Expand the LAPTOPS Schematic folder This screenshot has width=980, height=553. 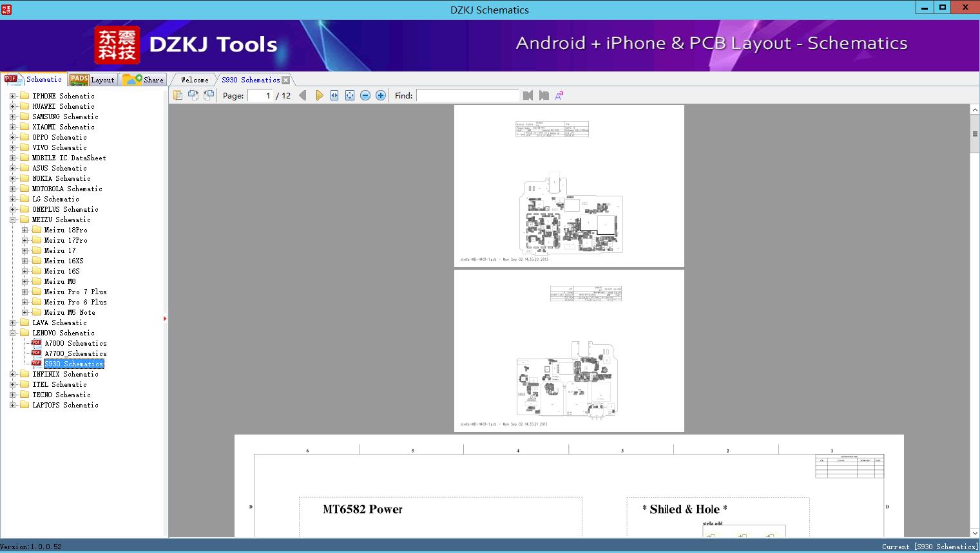(12, 405)
